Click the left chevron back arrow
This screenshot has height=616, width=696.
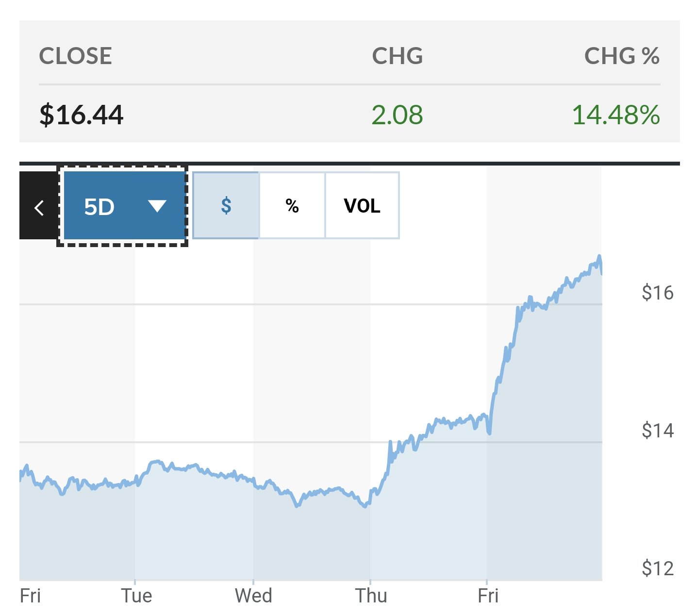[x=39, y=207]
